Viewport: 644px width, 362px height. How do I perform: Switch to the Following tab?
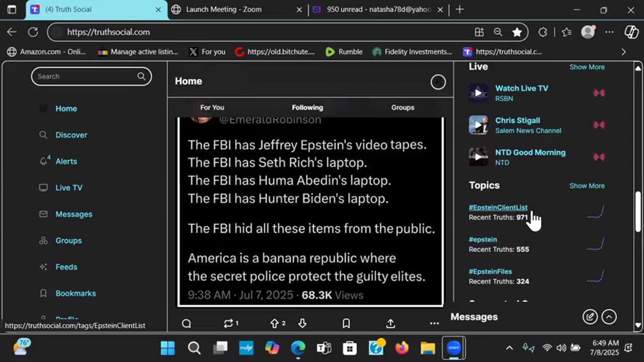point(307,108)
